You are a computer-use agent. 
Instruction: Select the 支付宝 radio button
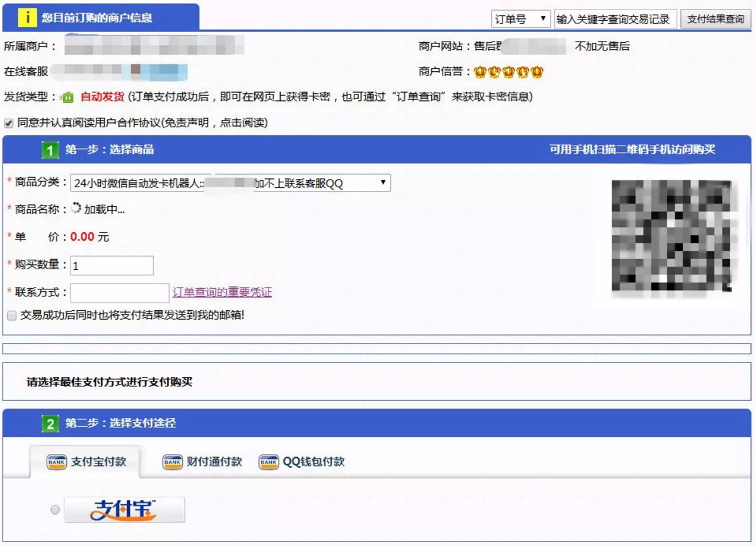[55, 509]
